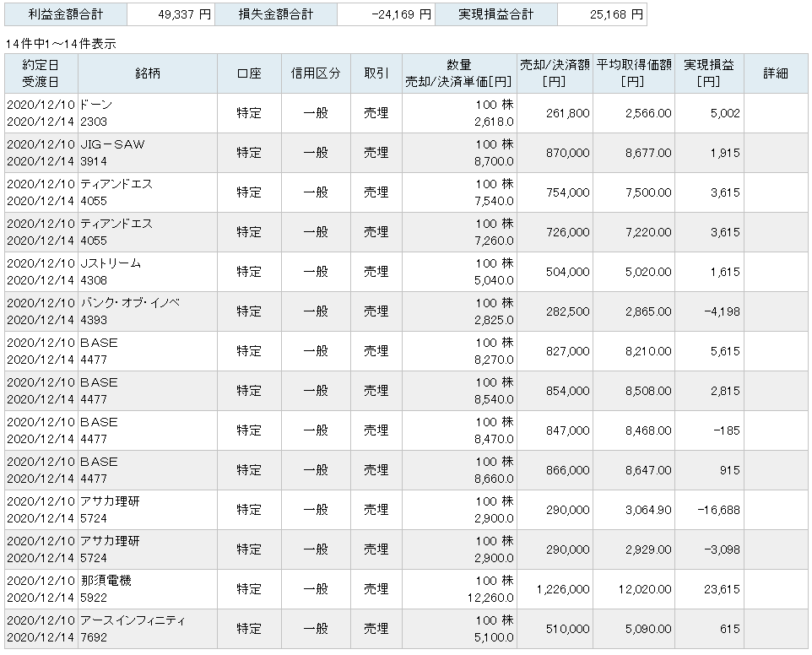Click the 100 株 5,100.0 quantity cell

coord(459,629)
